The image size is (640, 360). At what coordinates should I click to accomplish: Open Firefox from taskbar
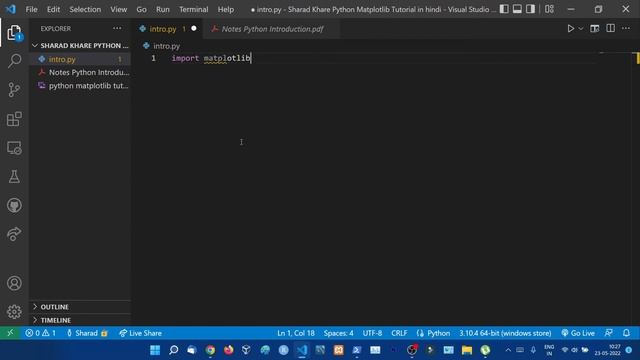pos(229,350)
